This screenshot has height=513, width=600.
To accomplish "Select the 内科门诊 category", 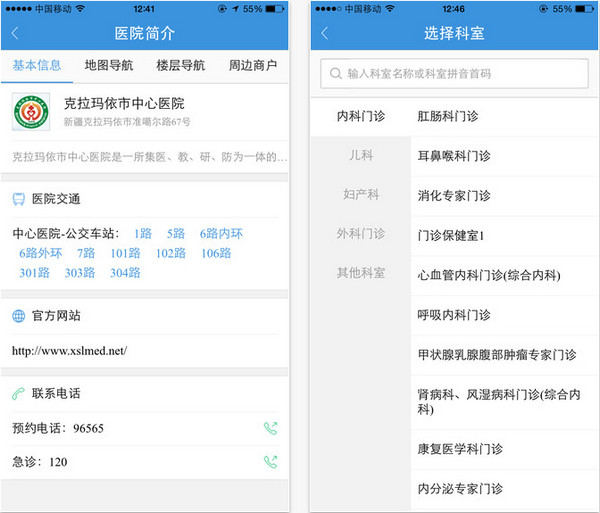I will pos(360,116).
